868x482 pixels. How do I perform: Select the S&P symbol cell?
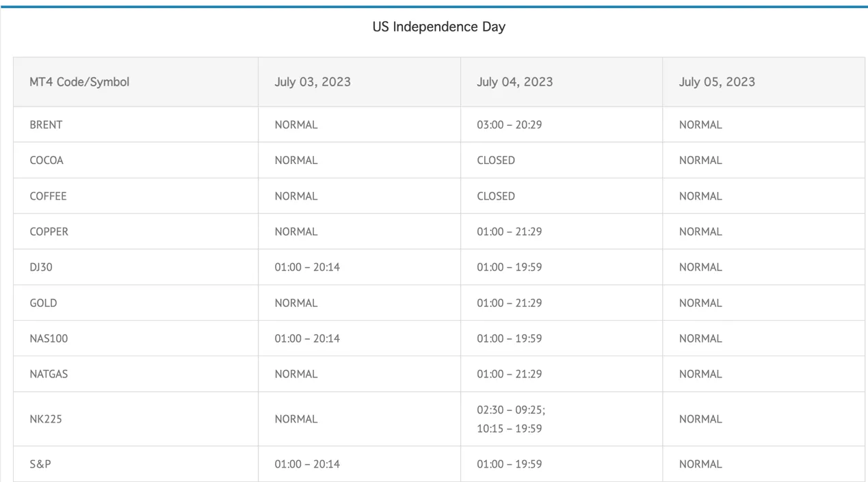135,464
